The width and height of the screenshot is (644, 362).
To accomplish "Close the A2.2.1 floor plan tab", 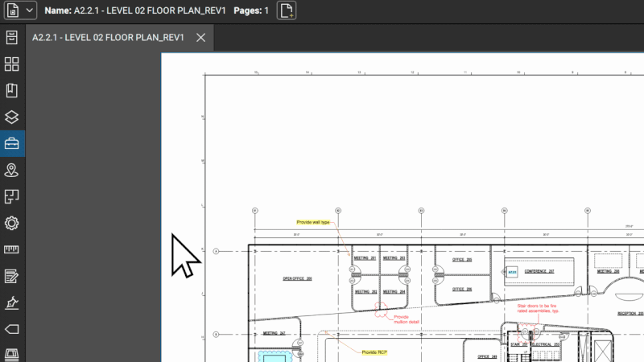I will point(201,38).
